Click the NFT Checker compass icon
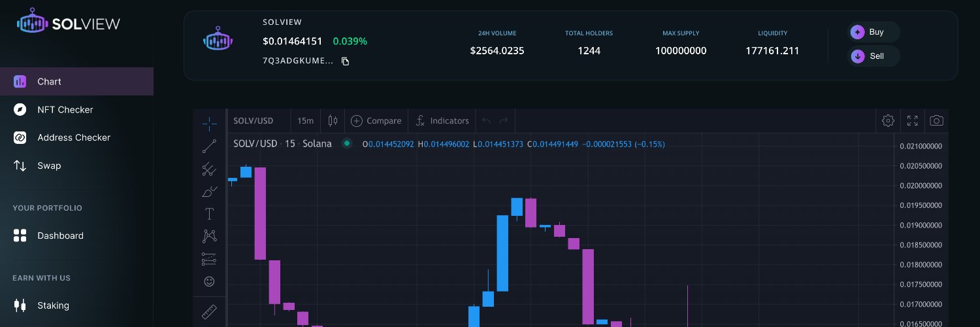 tap(20, 110)
